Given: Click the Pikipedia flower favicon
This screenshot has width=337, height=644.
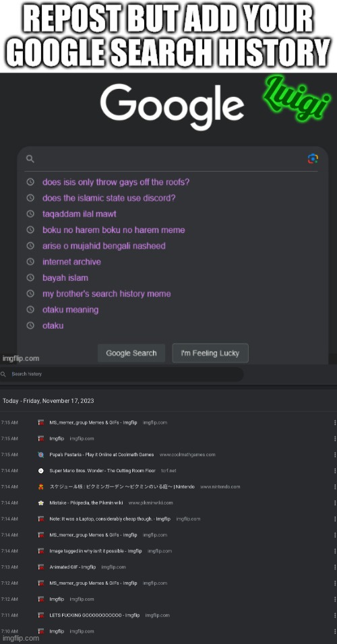Looking at the screenshot, I should pos(40,503).
